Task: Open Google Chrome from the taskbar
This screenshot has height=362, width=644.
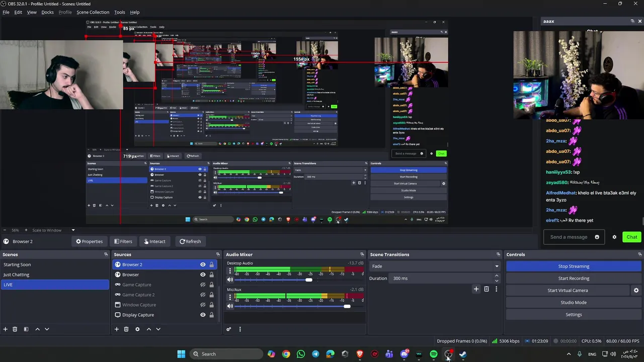Action: point(286,354)
